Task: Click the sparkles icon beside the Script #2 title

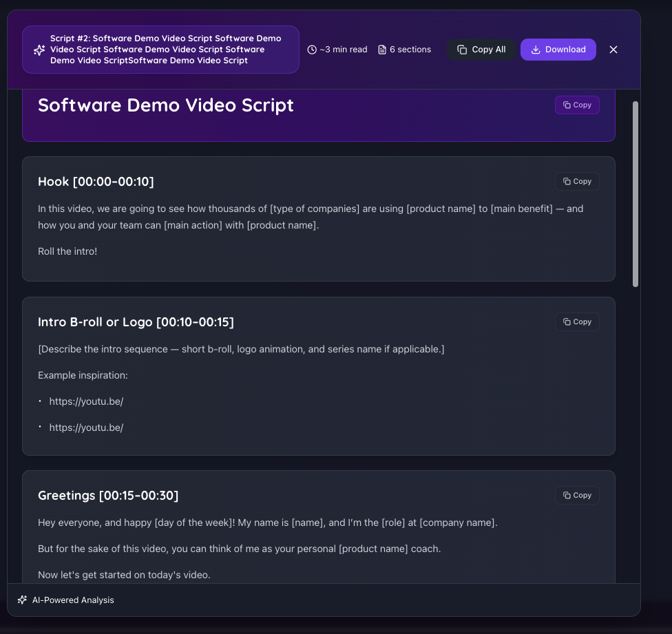Action: pyautogui.click(x=39, y=50)
